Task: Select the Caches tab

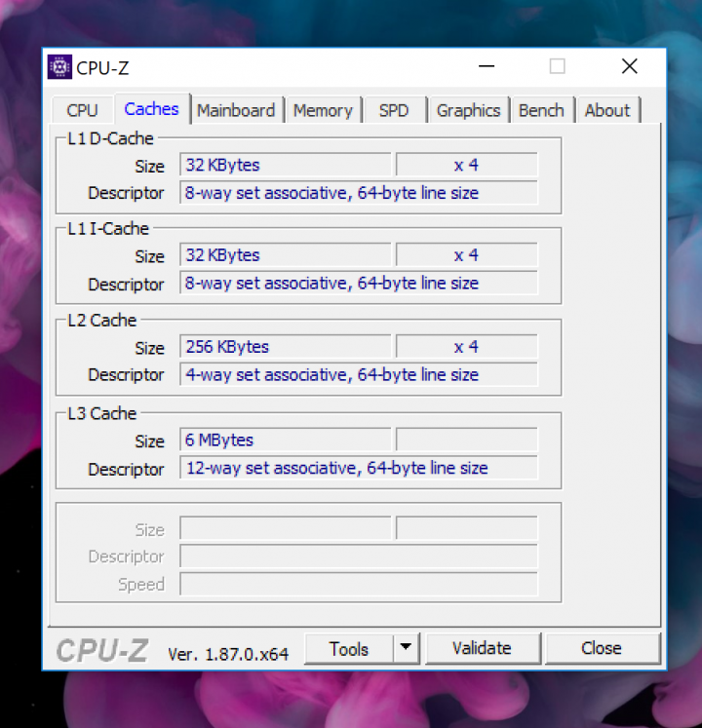Action: coord(151,109)
